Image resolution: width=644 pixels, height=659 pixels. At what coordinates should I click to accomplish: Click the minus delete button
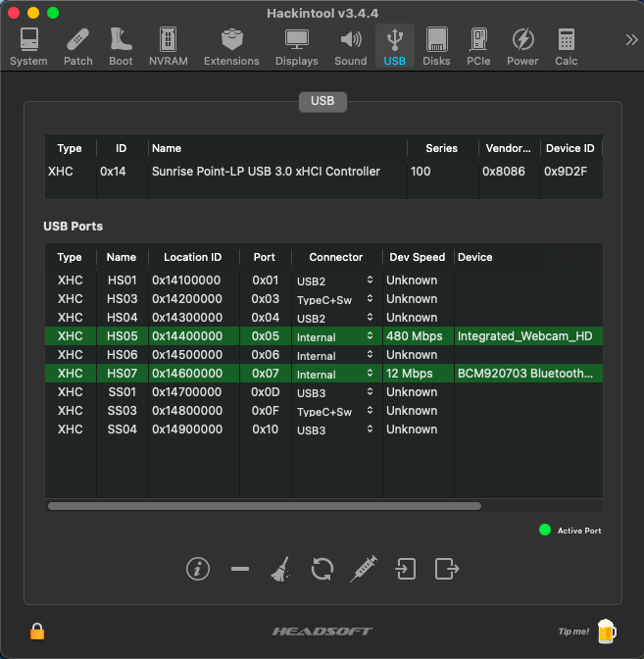point(240,569)
